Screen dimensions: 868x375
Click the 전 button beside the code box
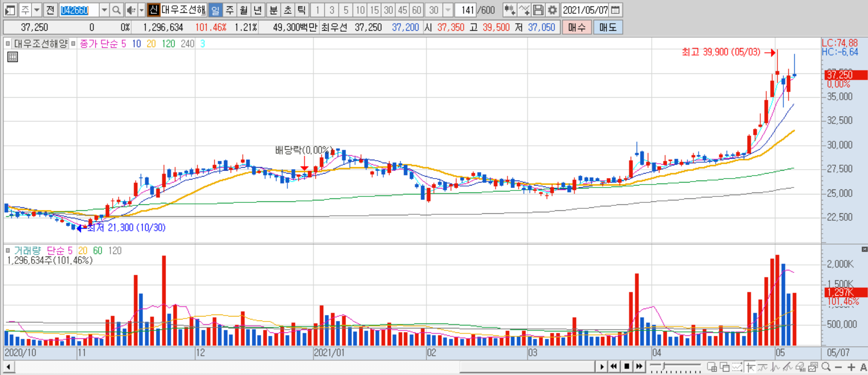tap(50, 10)
